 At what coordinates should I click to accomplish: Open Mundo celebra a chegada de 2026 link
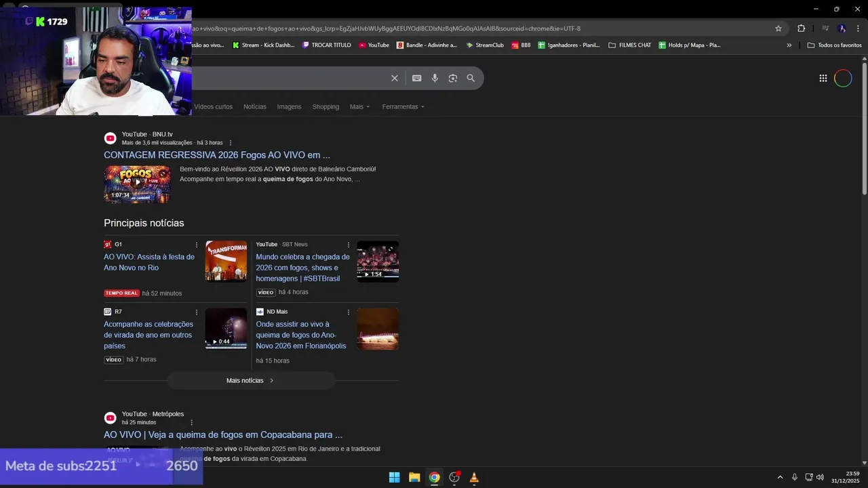tap(302, 268)
